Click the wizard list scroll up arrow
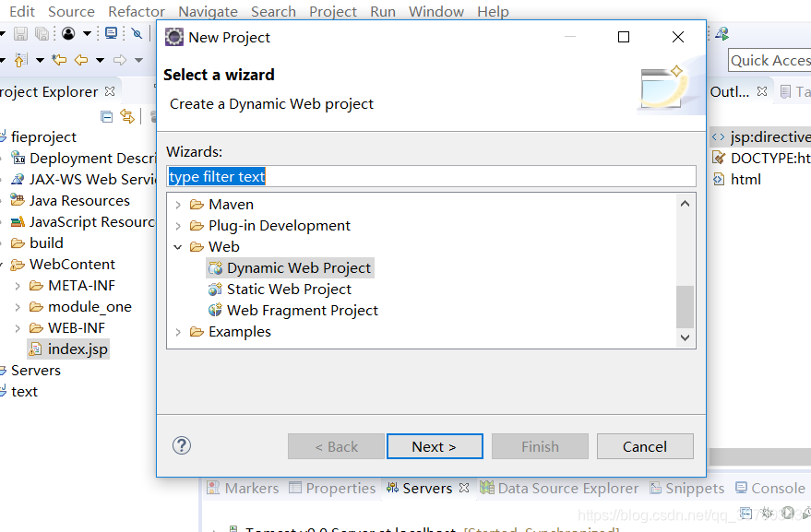Image resolution: width=811 pixels, height=532 pixels. (x=685, y=204)
